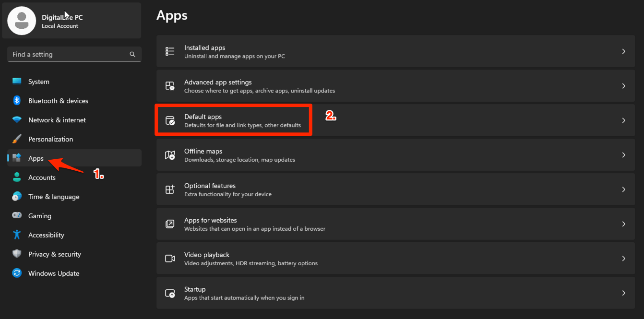This screenshot has width=644, height=319.
Task: Click the Bluetooth & devices icon
Action: coord(18,101)
